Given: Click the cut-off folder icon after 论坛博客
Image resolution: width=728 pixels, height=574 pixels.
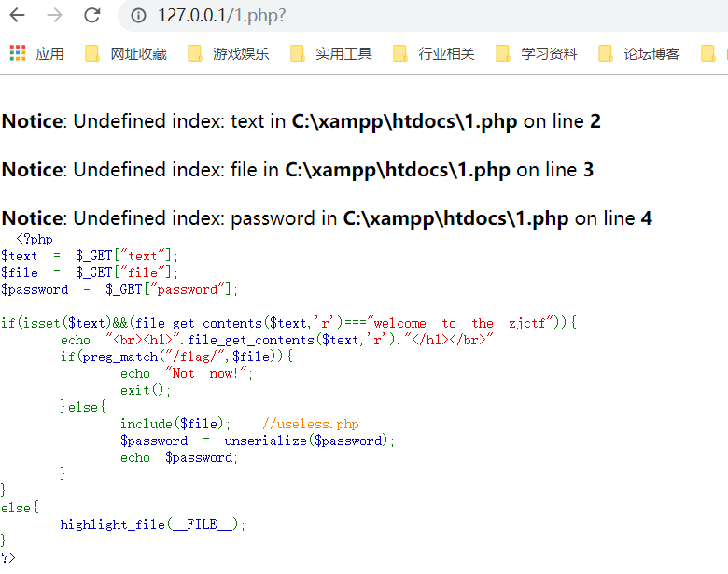Looking at the screenshot, I should 709,53.
